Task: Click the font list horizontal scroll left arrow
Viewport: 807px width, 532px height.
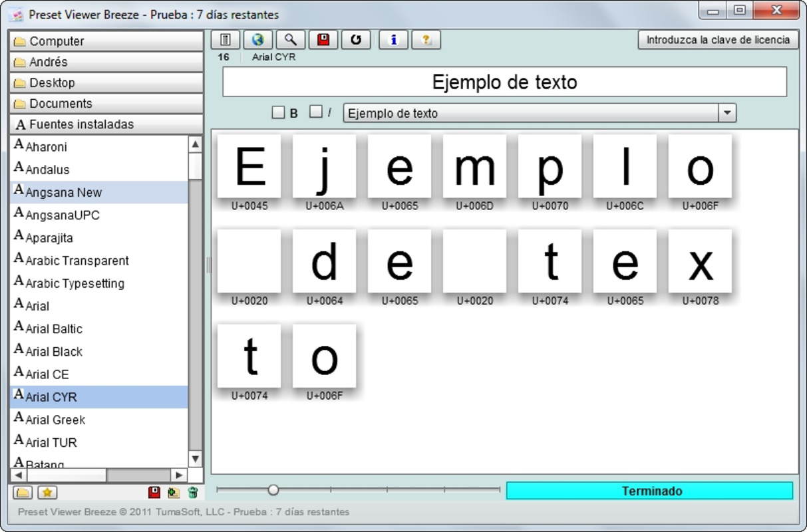Action: point(18,475)
